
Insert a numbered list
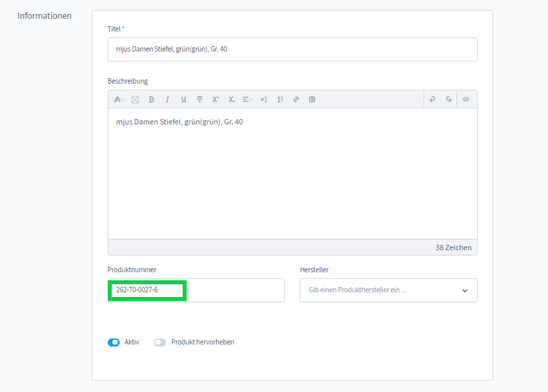point(280,100)
